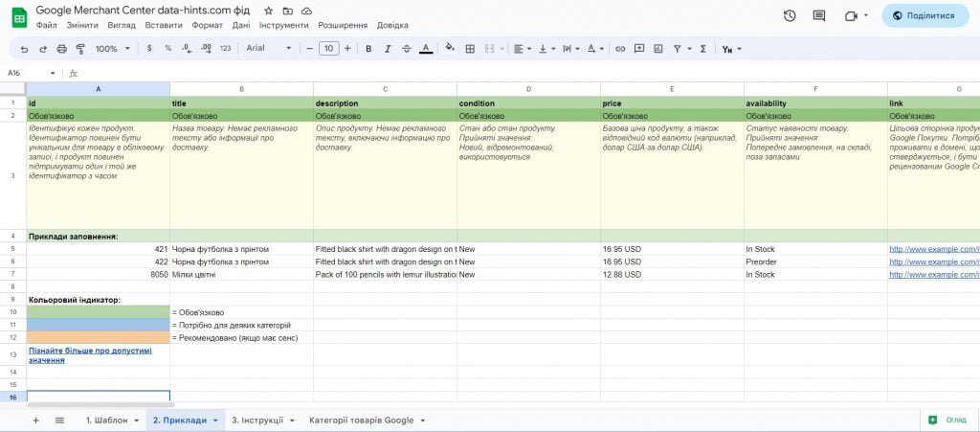The height and width of the screenshot is (432, 980).
Task: Click the print icon in toolbar
Action: pyautogui.click(x=62, y=48)
